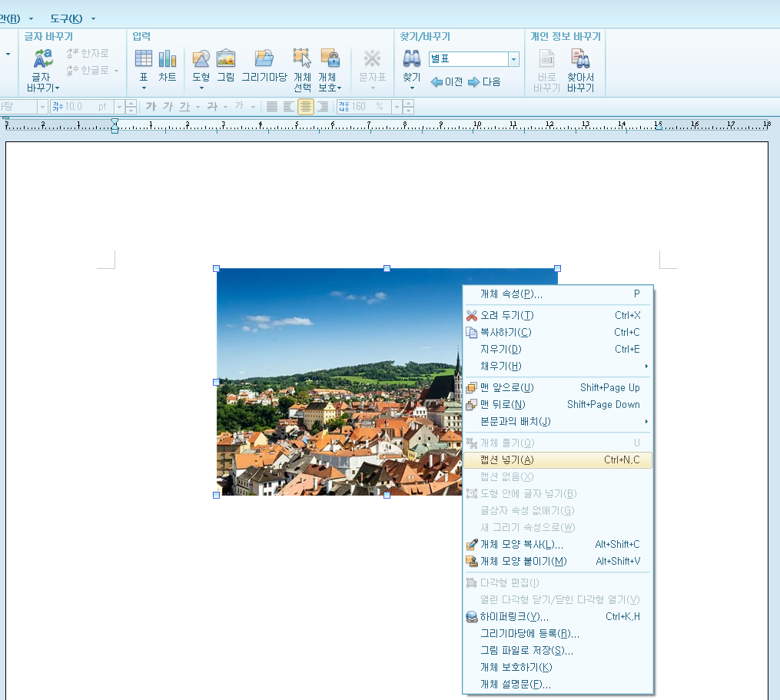This screenshot has width=780, height=700.
Task: Expand the line spacing dropdown
Action: click(x=397, y=107)
